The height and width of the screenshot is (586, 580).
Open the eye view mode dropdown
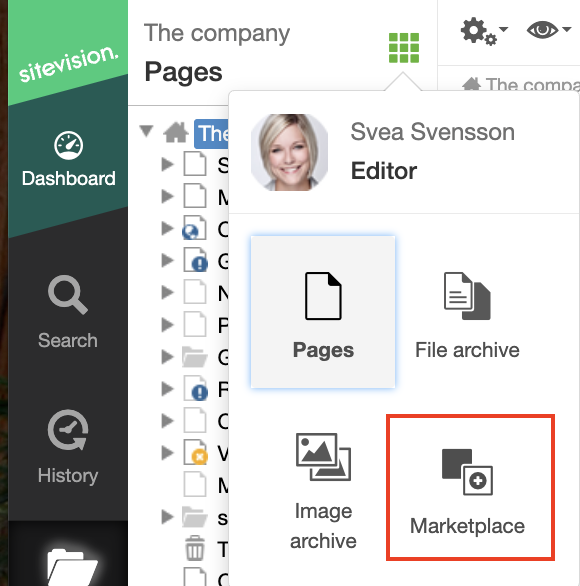coord(548,30)
